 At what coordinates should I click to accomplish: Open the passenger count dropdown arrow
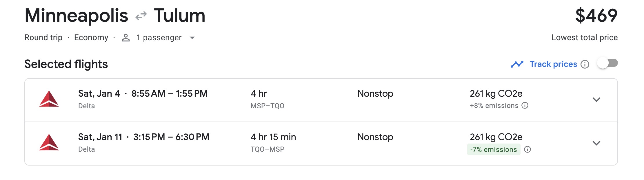pyautogui.click(x=192, y=38)
